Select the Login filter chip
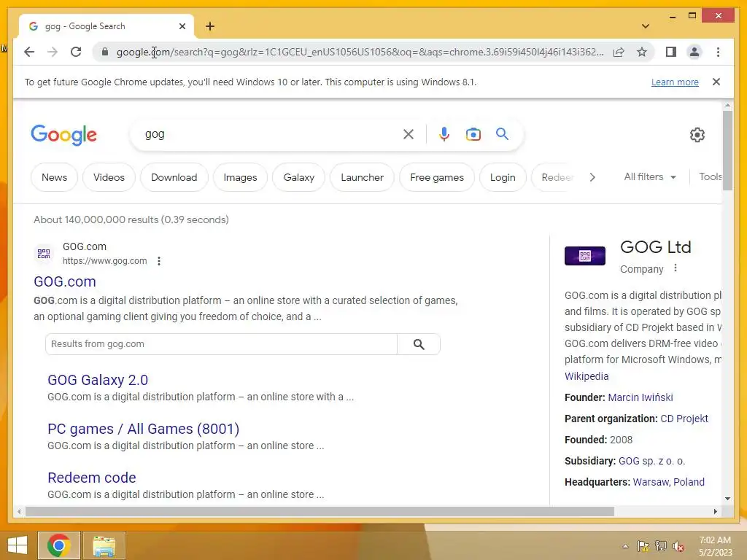Viewport: 747px width, 560px height. (503, 177)
